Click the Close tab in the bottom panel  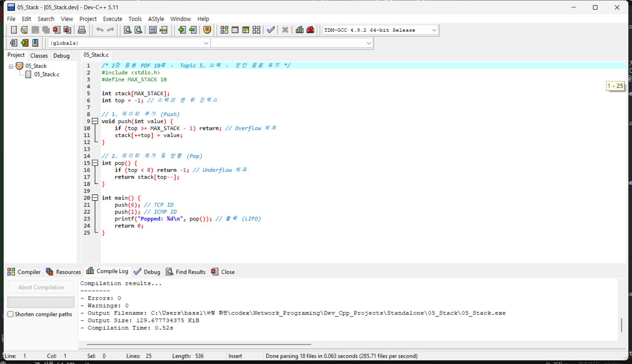click(x=223, y=272)
